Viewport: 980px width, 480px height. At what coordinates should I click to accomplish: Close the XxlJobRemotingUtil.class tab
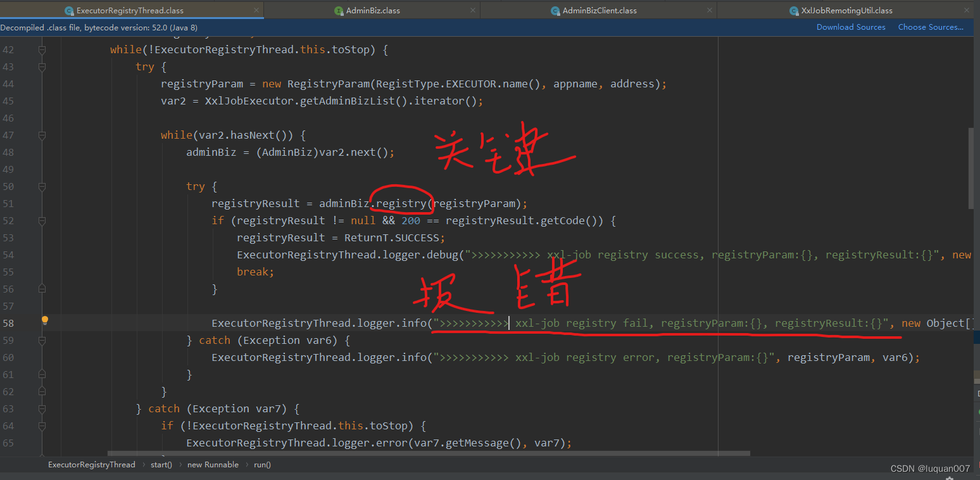[965, 10]
